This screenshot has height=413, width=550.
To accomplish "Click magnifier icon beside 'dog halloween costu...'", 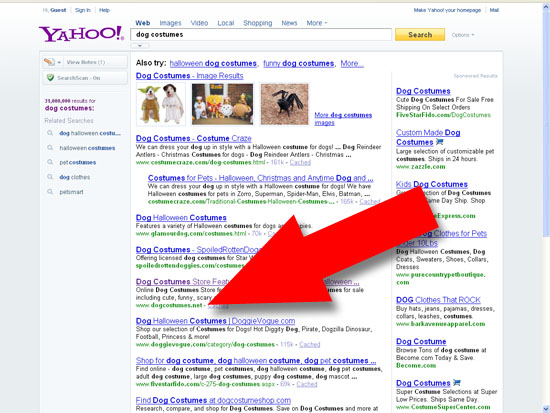I will (x=50, y=133).
